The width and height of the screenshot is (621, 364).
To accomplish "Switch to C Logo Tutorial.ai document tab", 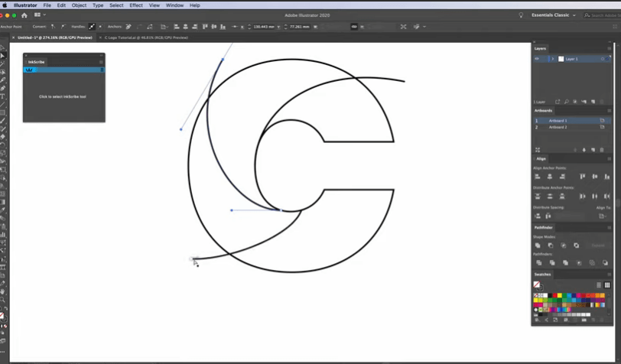I will coord(146,37).
